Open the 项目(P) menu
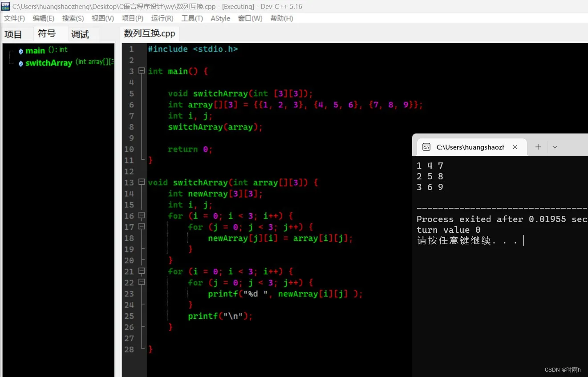 (x=132, y=18)
